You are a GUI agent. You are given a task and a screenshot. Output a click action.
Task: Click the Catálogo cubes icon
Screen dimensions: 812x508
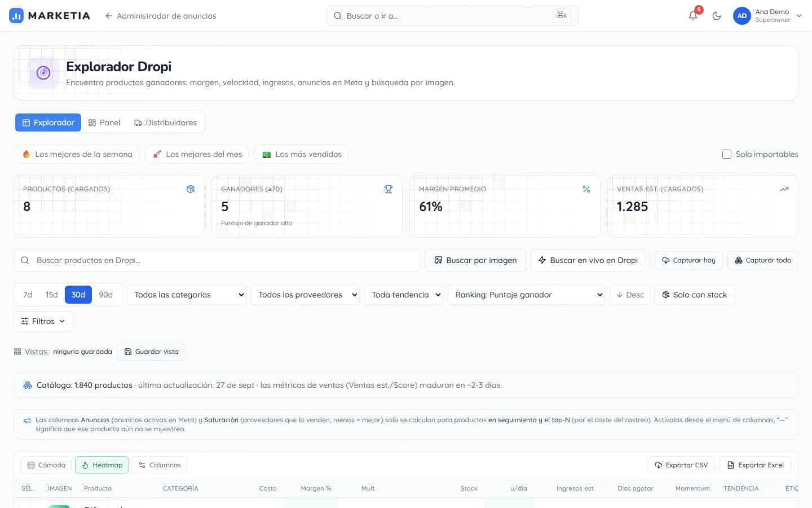(x=28, y=385)
